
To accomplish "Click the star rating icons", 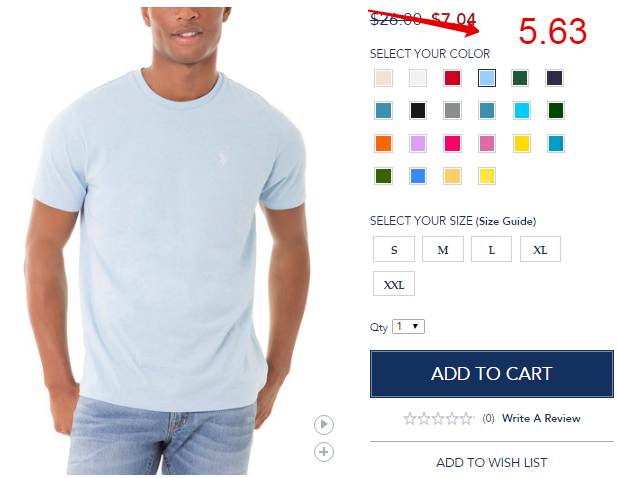I will click(438, 418).
